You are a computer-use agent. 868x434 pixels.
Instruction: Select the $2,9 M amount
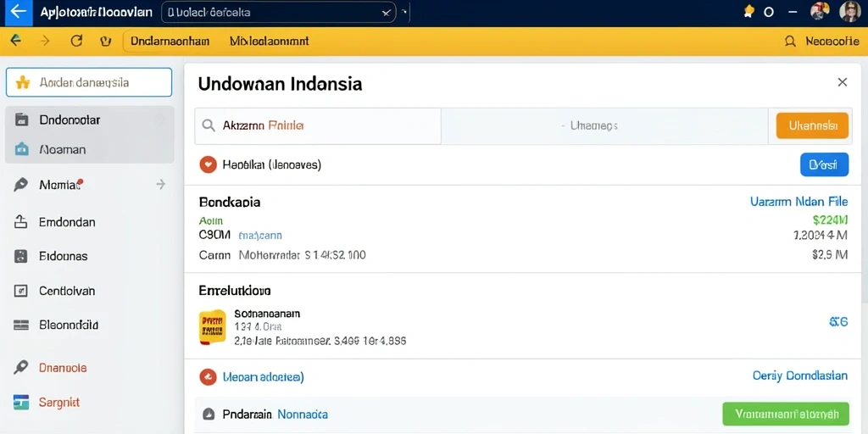[830, 254]
